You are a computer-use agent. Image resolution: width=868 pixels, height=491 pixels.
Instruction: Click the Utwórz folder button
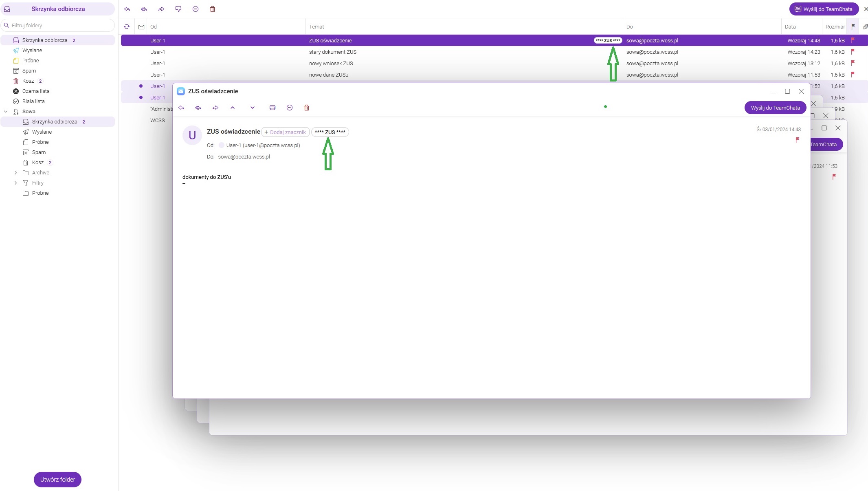pos(57,480)
